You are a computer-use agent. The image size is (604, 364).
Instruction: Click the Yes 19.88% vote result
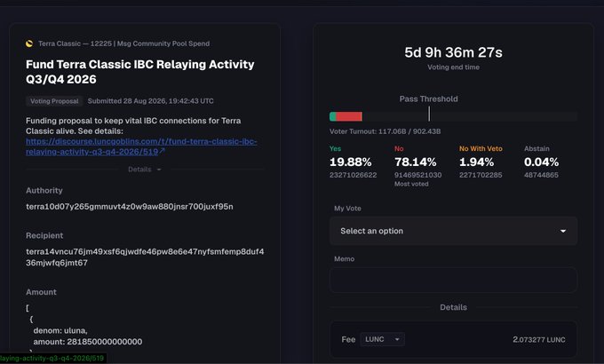pos(351,162)
